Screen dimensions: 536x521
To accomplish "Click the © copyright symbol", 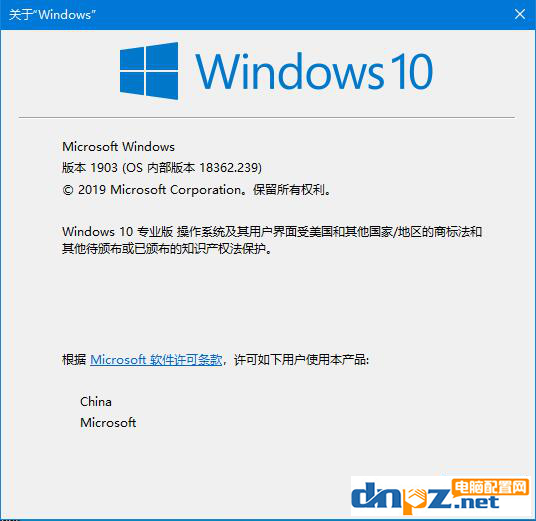I will click(x=68, y=190).
